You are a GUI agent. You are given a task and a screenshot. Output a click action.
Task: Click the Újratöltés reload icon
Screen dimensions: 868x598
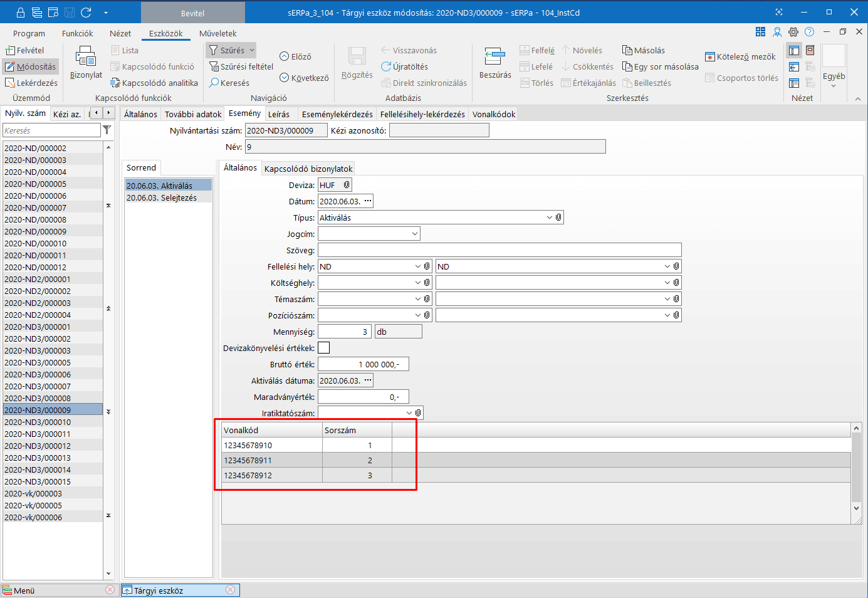[x=386, y=66]
